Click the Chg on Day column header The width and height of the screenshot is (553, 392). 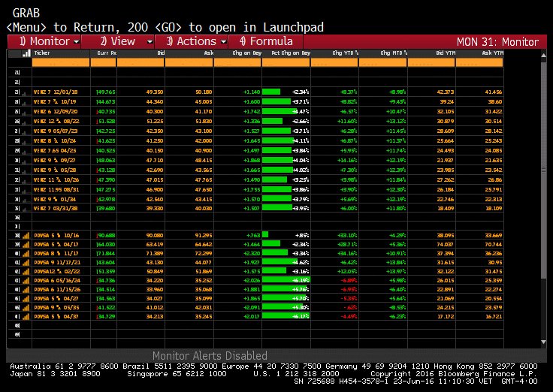click(247, 53)
